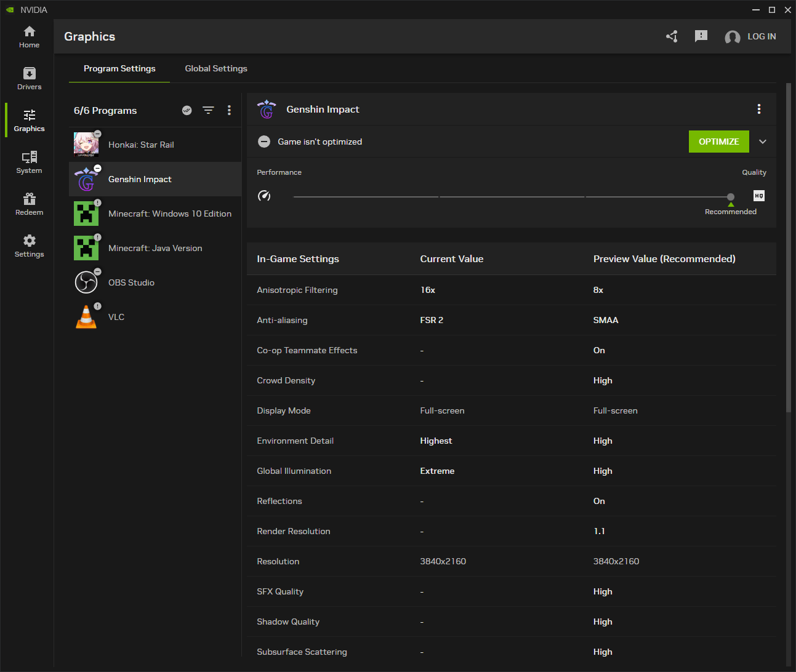Click the Global Illumination label
796x672 pixels.
click(294, 471)
